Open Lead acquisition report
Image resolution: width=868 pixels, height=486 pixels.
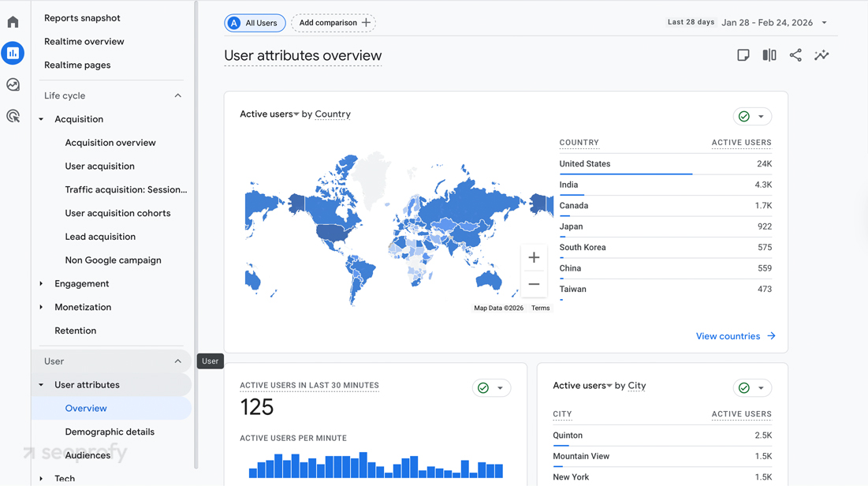point(100,237)
